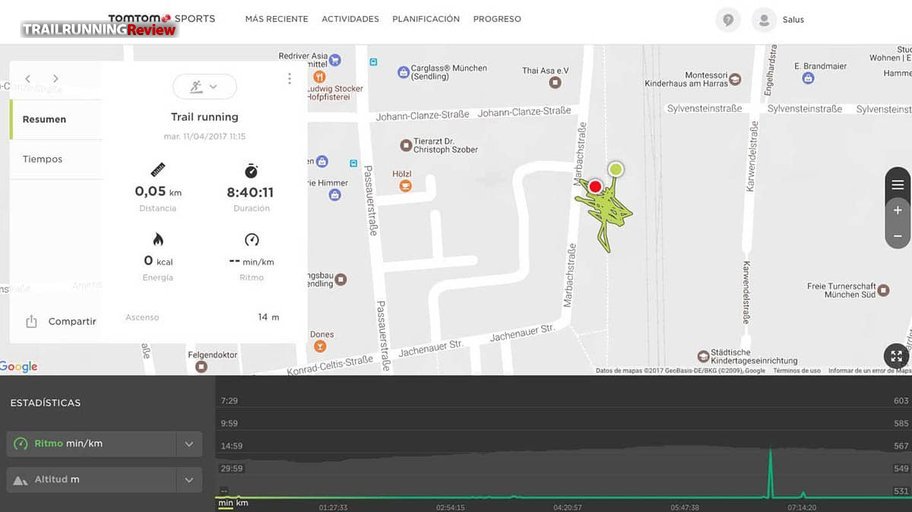This screenshot has height=512, width=912.
Task: Go to next activity arrow
Action: point(55,79)
